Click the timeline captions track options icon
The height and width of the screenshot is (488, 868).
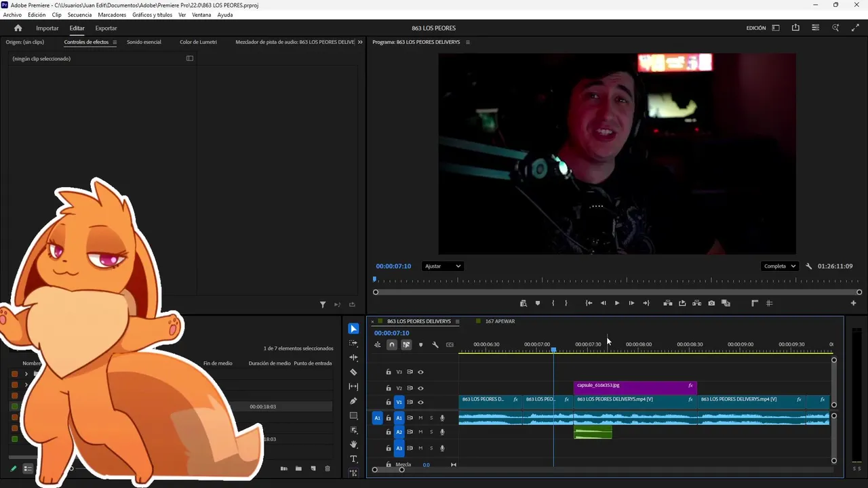click(x=450, y=344)
